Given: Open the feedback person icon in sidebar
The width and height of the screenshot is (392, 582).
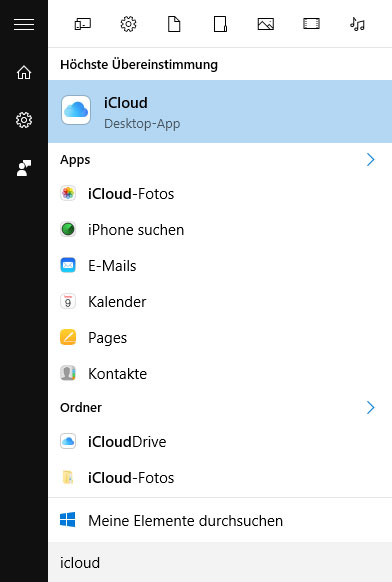Looking at the screenshot, I should click(24, 168).
